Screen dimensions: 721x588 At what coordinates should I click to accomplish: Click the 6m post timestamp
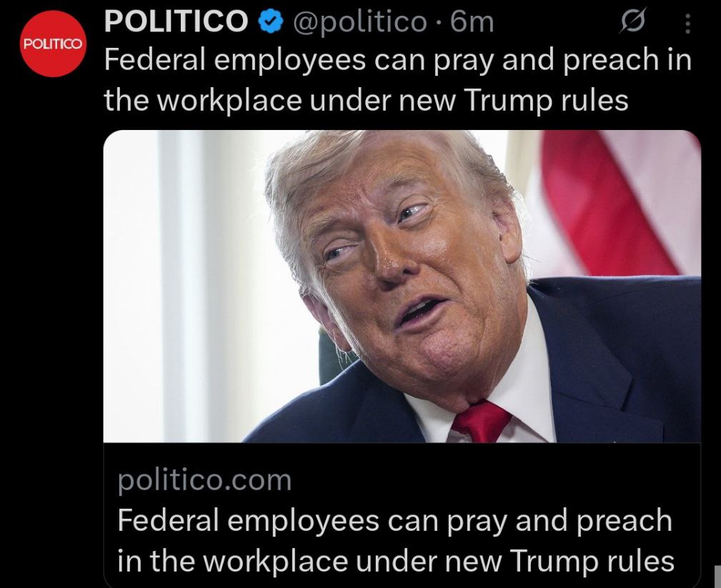coord(472,21)
